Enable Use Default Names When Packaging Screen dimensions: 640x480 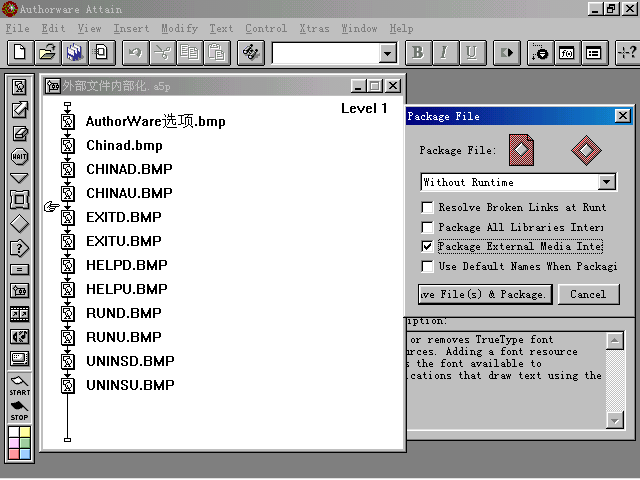coord(427,267)
